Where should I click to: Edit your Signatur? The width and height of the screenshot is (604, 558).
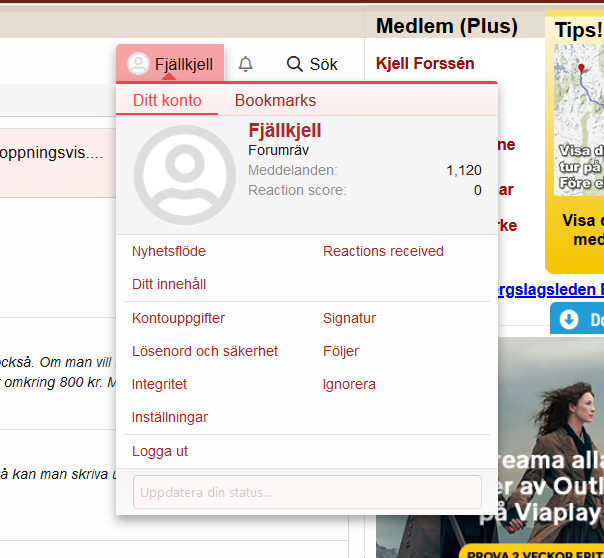pos(349,318)
